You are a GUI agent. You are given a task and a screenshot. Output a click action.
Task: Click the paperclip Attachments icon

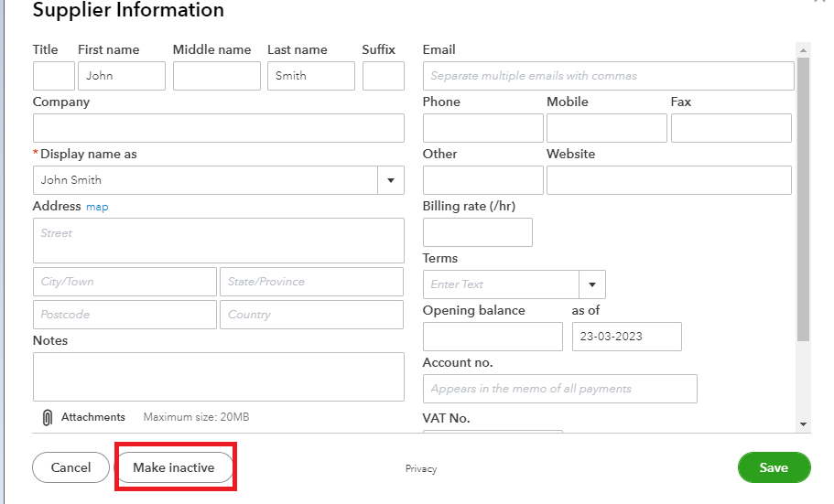click(x=48, y=417)
